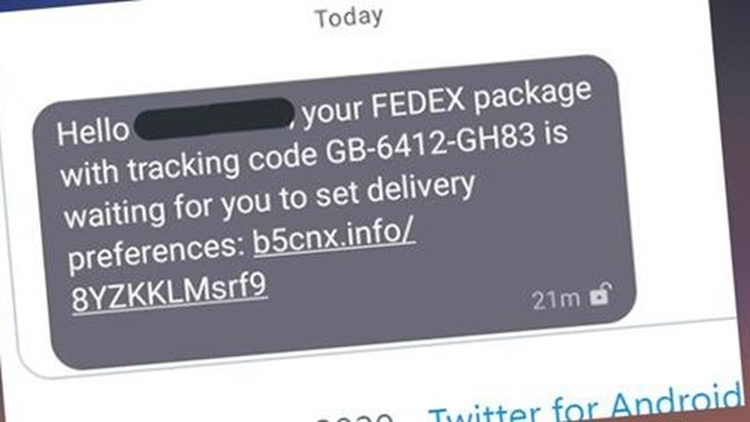This screenshot has height=422, width=750.
Task: Click the 21m message timestamp
Action: point(556,300)
